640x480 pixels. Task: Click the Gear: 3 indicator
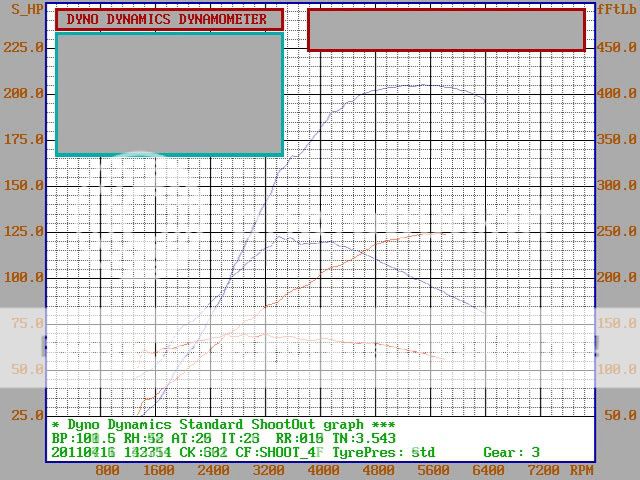tap(511, 453)
